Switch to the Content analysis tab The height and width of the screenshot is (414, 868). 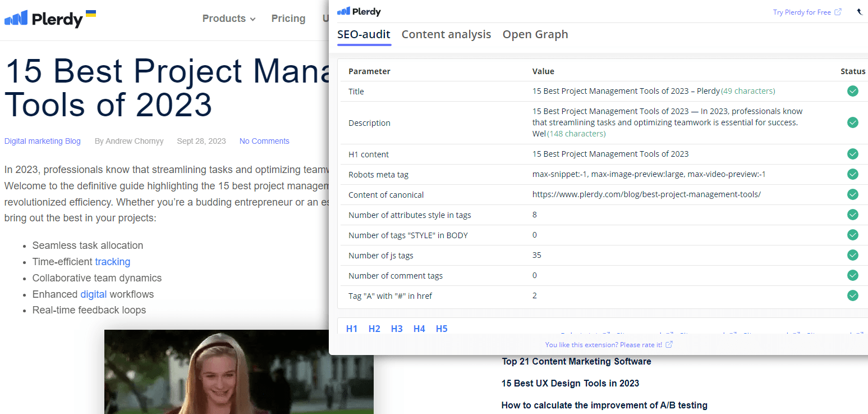pyautogui.click(x=446, y=34)
